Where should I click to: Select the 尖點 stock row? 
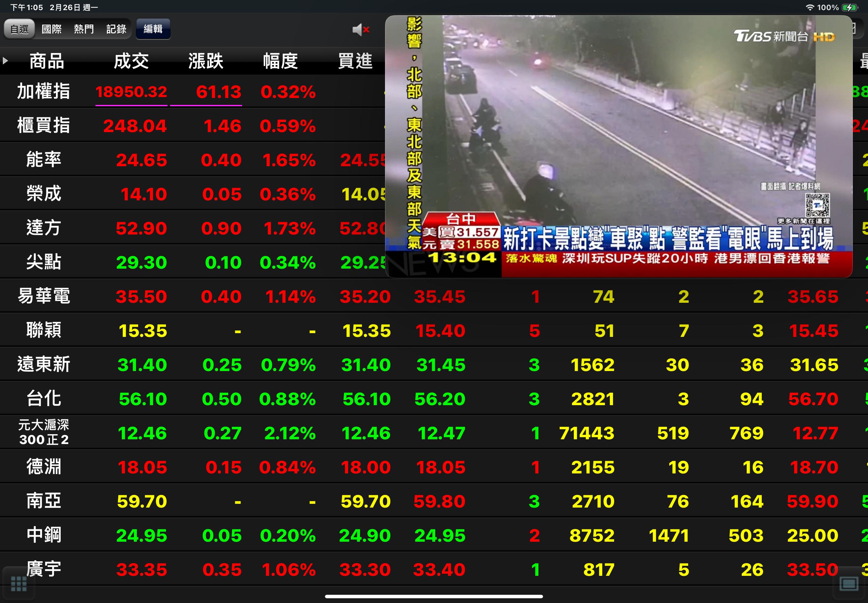[x=434, y=262]
